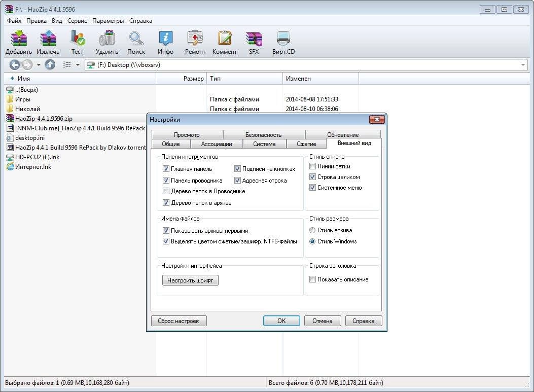534x392 pixels.
Task: Uncheck Главная панель checkbox
Action: [x=166, y=168]
